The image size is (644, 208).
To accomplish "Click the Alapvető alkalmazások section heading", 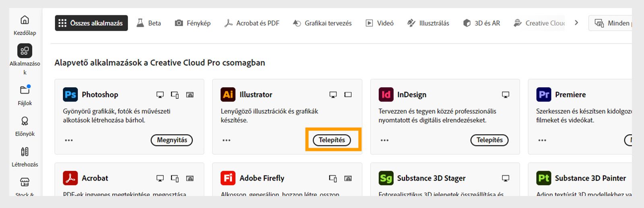I will (160, 63).
